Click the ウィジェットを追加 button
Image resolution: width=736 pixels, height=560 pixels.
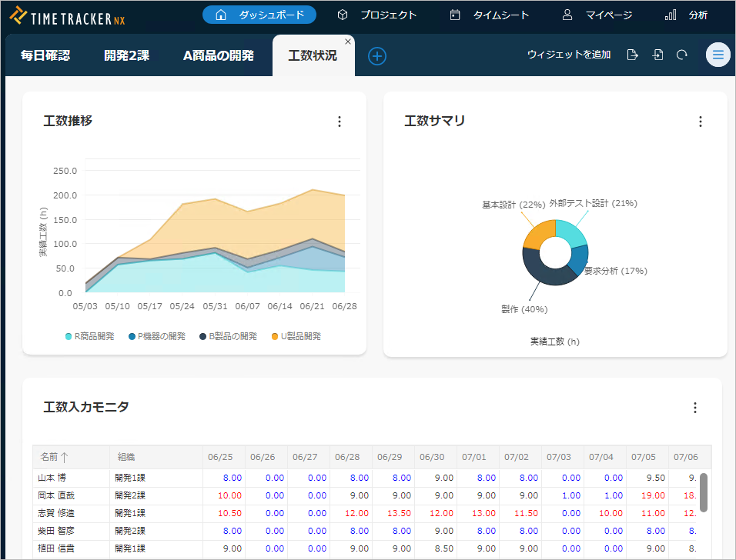pyautogui.click(x=568, y=55)
